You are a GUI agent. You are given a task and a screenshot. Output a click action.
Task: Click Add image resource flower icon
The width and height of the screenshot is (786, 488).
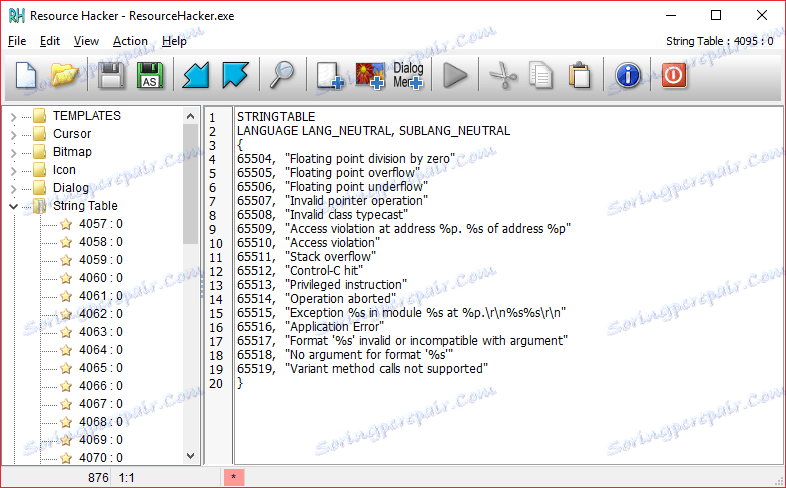[x=370, y=76]
